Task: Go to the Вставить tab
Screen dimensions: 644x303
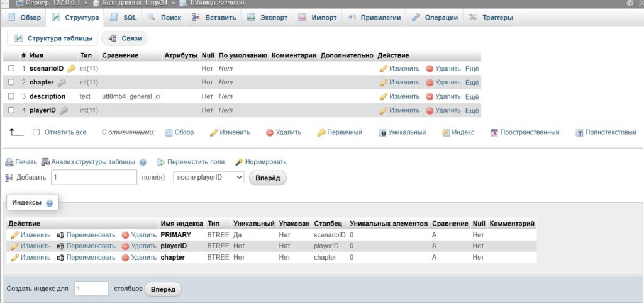Action: point(214,18)
